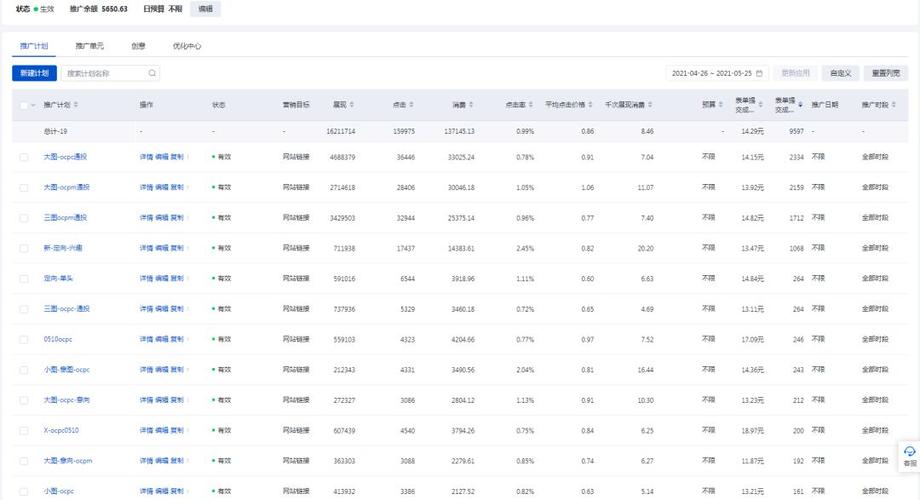Screen dimensions: 920x500
Task: Click the blue 新建计划 button
Action: (x=35, y=73)
